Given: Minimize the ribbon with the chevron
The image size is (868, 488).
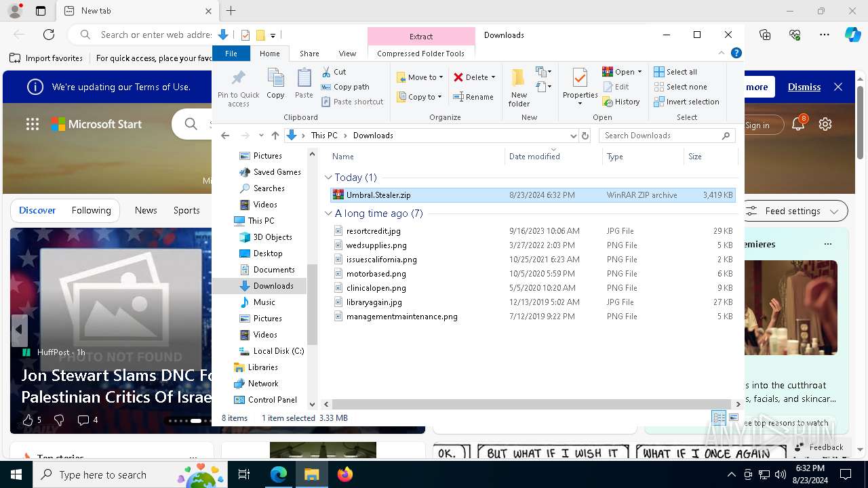Looking at the screenshot, I should coord(722,53).
